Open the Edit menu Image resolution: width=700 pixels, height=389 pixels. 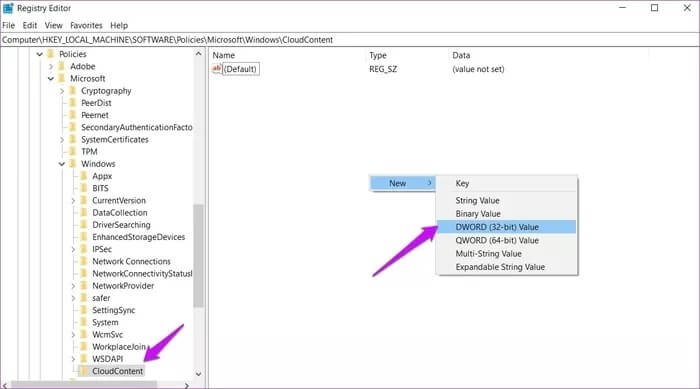(30, 25)
